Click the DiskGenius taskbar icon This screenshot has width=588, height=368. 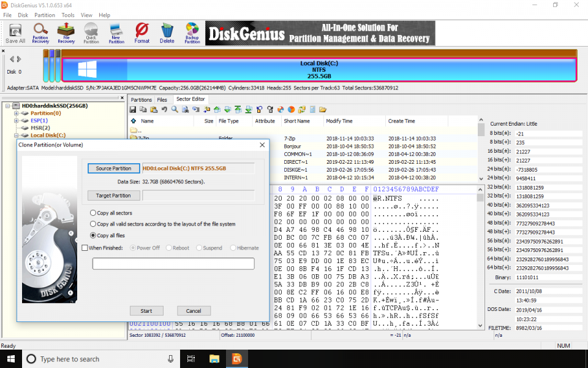coord(237,359)
